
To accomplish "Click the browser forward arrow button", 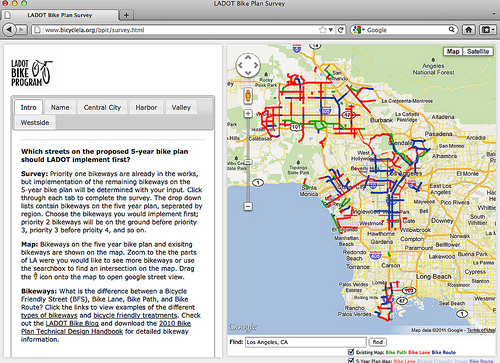I will [x=21, y=30].
